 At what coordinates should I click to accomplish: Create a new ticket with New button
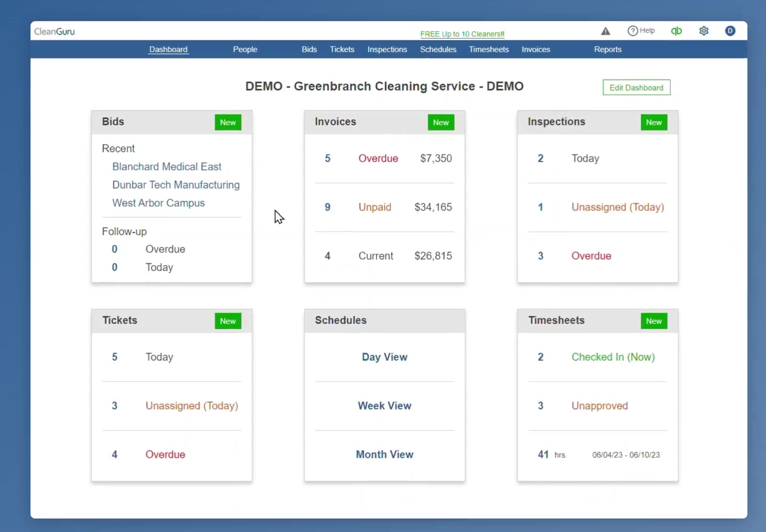pyautogui.click(x=228, y=321)
